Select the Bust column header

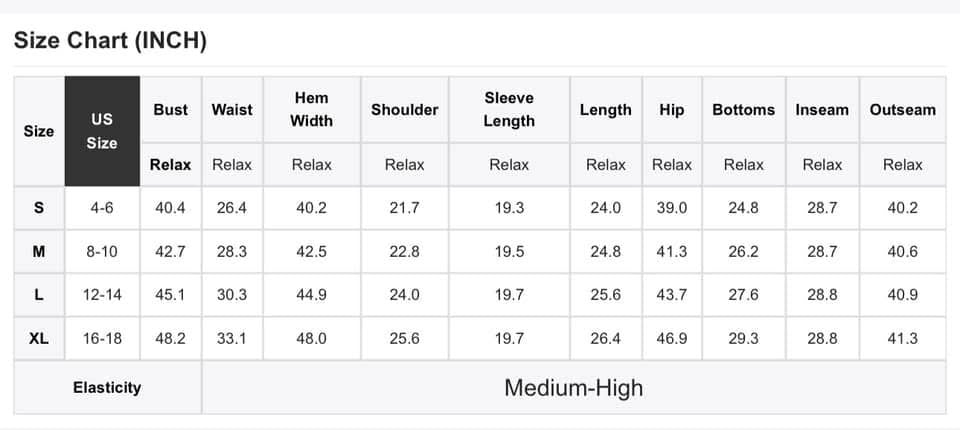point(171,110)
